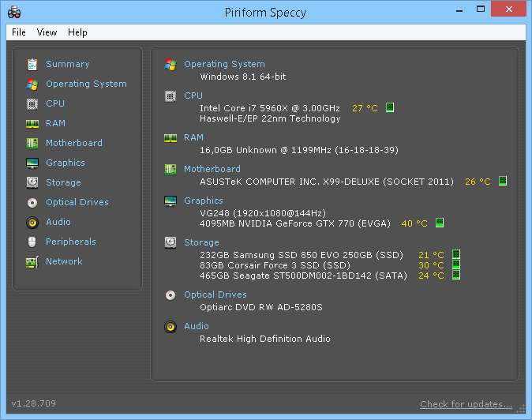Click the Check for updates link
The height and width of the screenshot is (420, 532).
(466, 404)
